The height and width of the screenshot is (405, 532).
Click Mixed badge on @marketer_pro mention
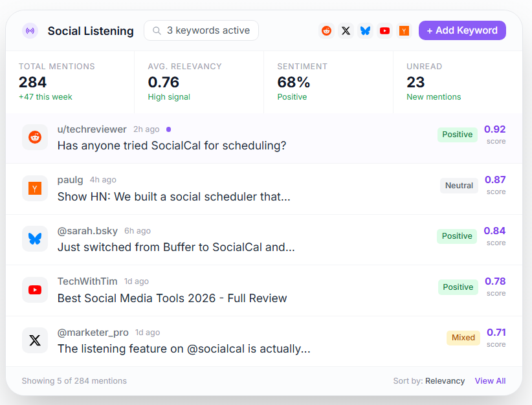tap(463, 338)
